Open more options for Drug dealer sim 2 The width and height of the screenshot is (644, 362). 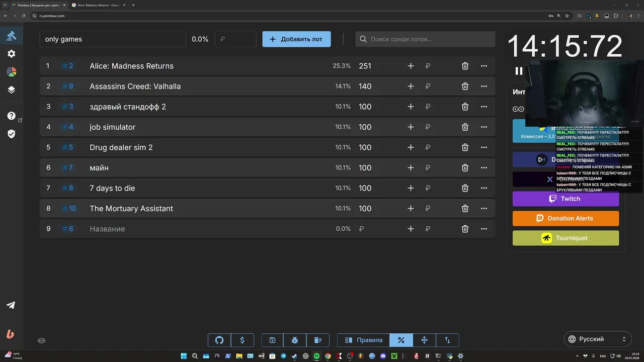(484, 147)
